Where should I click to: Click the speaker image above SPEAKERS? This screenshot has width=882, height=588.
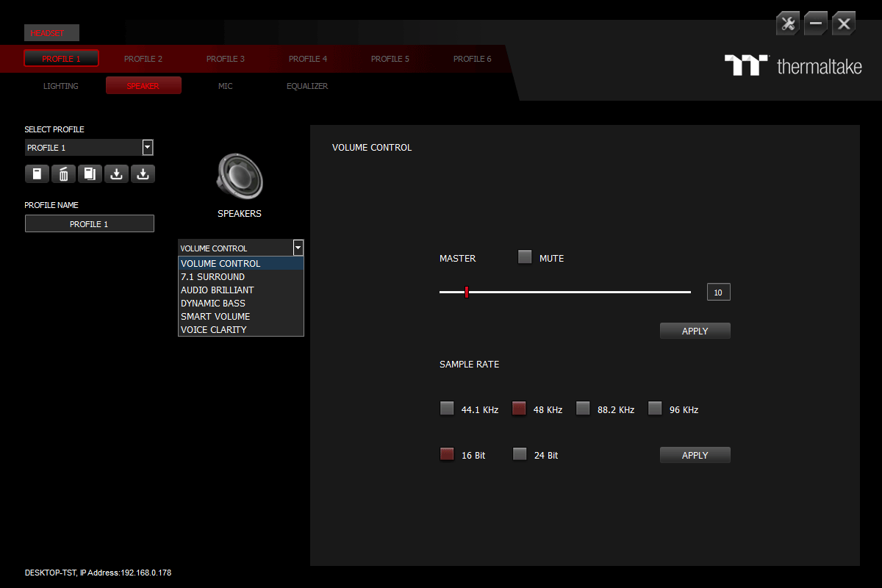tap(240, 176)
